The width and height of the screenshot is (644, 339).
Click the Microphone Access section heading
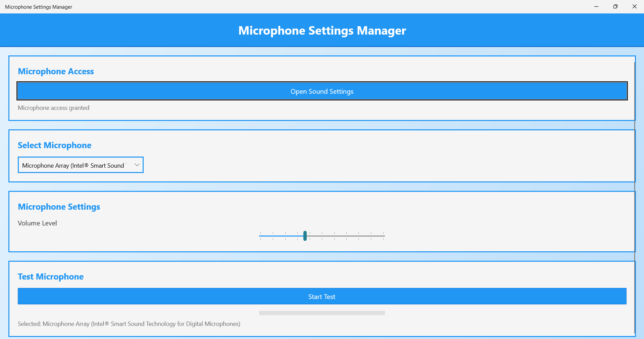pos(56,71)
